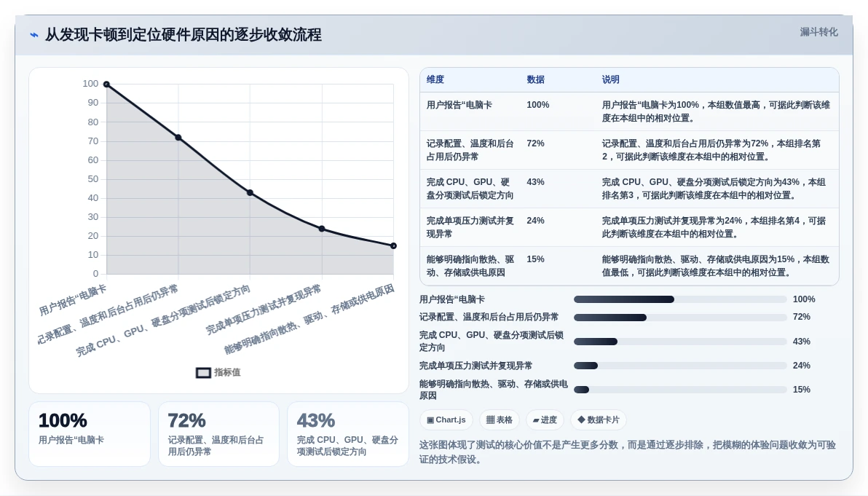Click the 完成单项压力测试并复现异常 table row name
This screenshot has width=868, height=496.
click(x=470, y=227)
